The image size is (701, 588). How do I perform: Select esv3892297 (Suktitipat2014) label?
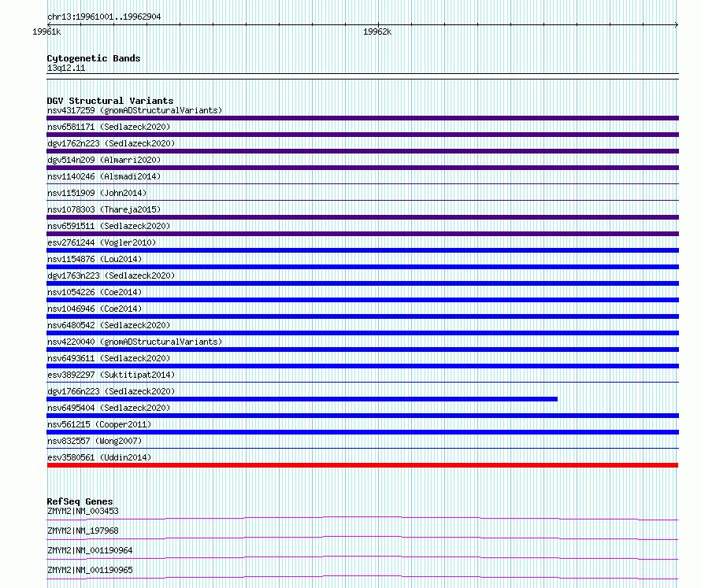pyautogui.click(x=111, y=375)
